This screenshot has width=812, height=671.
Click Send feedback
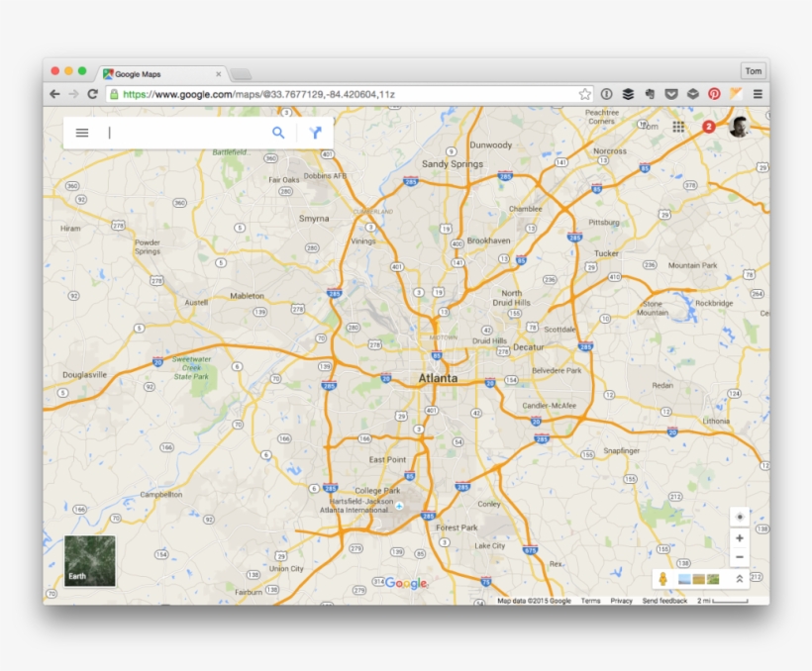[664, 600]
